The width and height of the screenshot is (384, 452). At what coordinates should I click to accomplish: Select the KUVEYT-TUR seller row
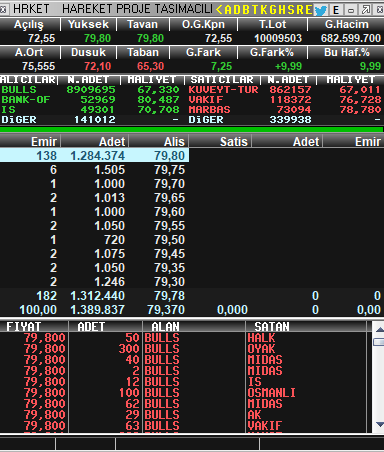(285, 90)
